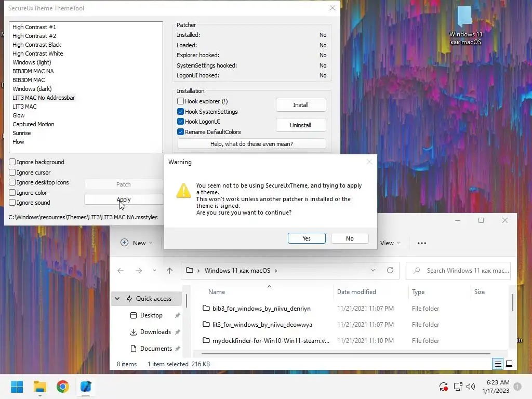Select BIB3DM MAC NA theme
This screenshot has height=399, width=532.
tap(33, 71)
